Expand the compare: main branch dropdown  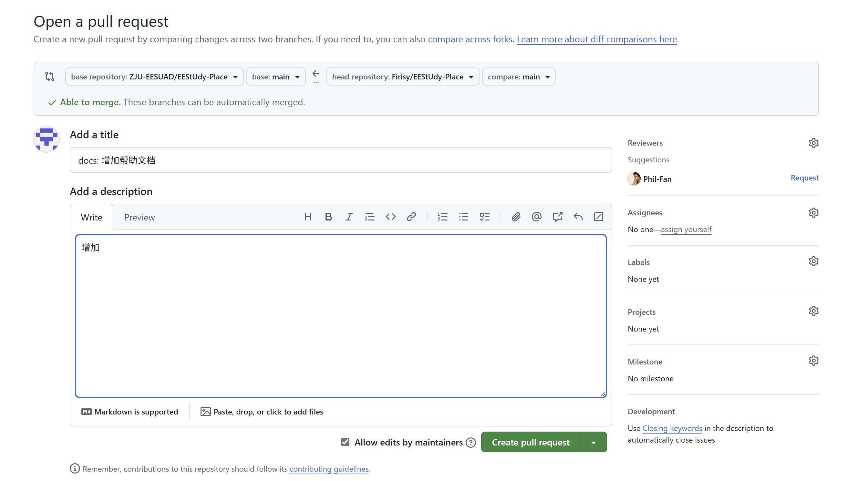[x=519, y=77]
